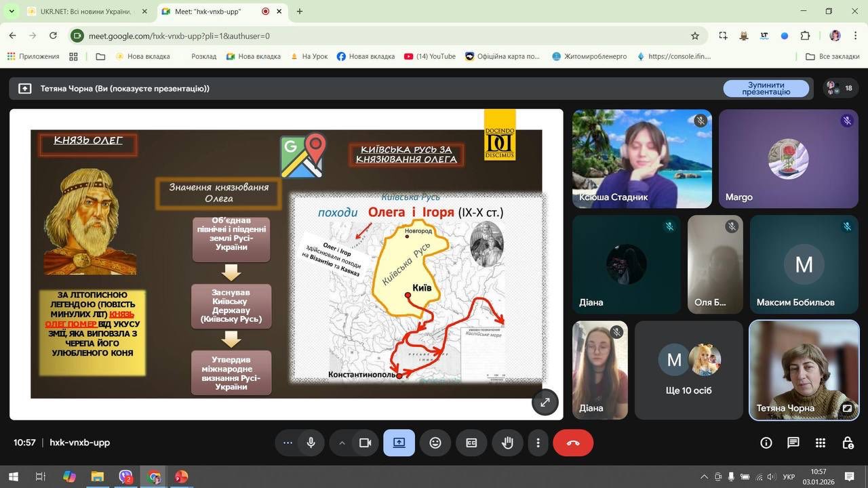Screen dimensions: 868x488
Task: Open the Windows Start menu
Action: coord(12,476)
